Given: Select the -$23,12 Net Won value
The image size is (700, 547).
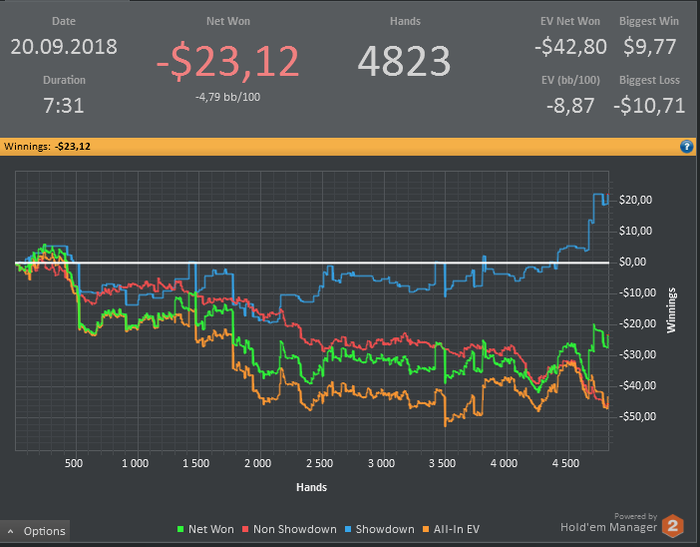Looking at the screenshot, I should tap(228, 62).
